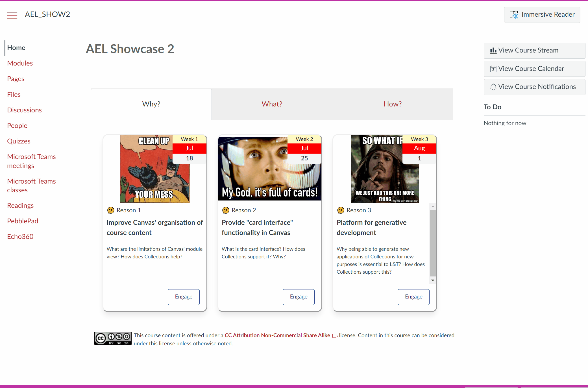The image size is (588, 388).
Task: Click the Immersive Reader icon button
Action: (513, 15)
